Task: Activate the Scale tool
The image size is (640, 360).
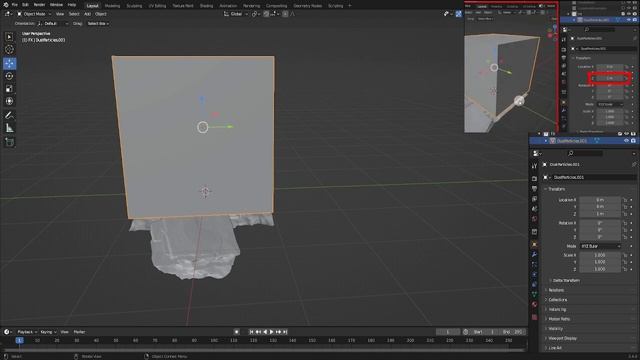Action: pyautogui.click(x=9, y=89)
